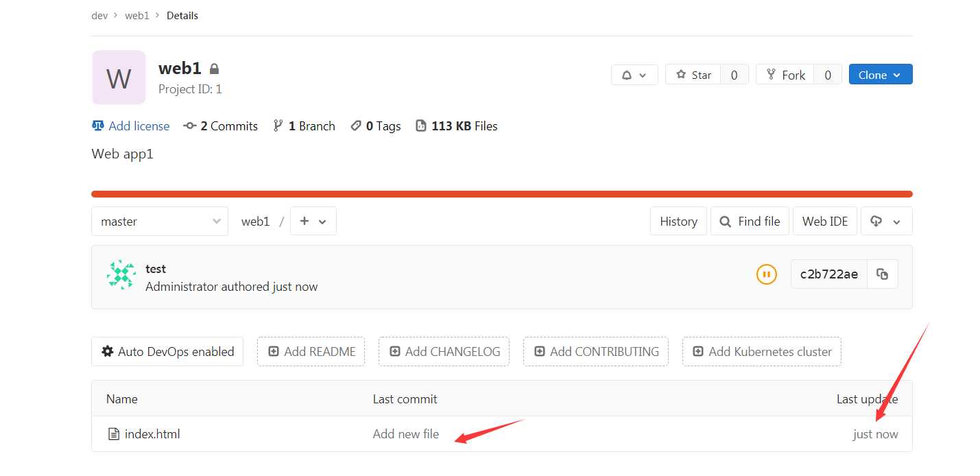The width and height of the screenshot is (980, 476).
Task: Click the Administrator author link
Action: click(182, 287)
